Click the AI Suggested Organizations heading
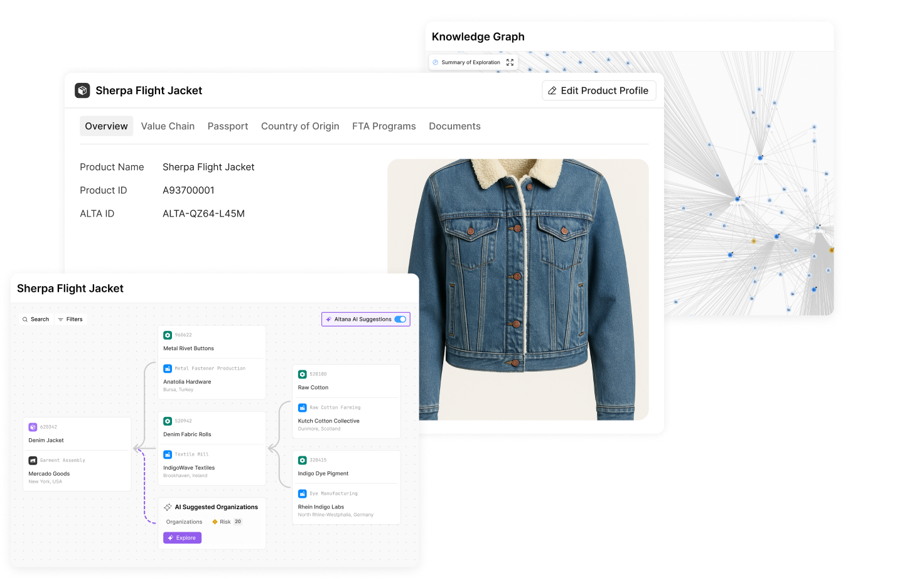This screenshot has height=580, width=924. point(216,507)
